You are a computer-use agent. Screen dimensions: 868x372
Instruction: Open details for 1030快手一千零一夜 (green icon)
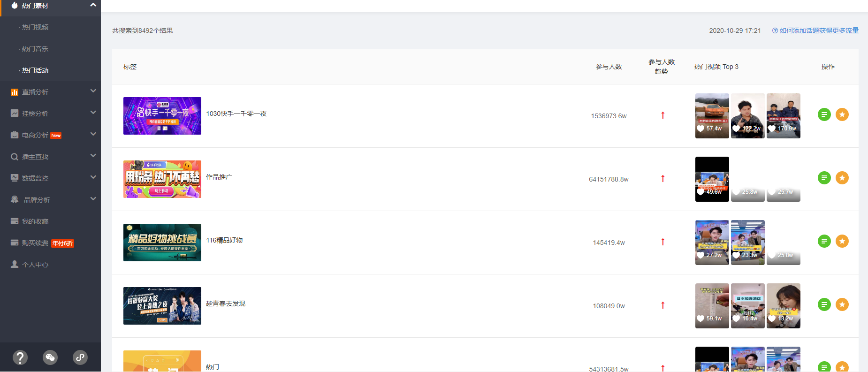[824, 114]
